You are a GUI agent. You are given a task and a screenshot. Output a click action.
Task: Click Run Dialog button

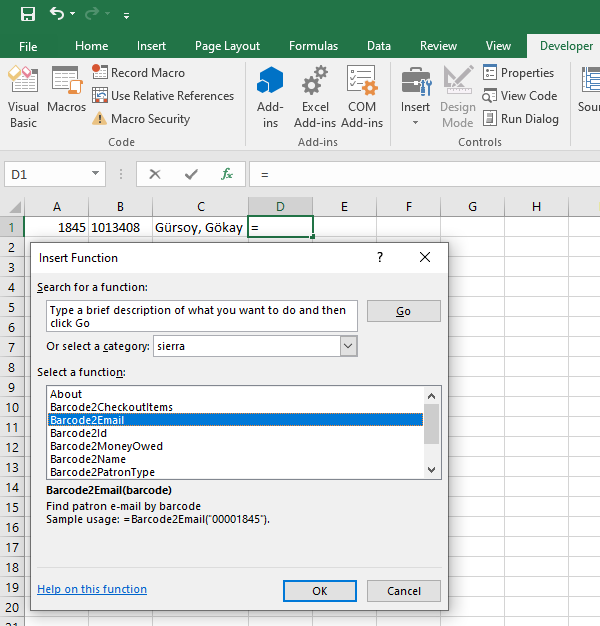click(x=521, y=119)
